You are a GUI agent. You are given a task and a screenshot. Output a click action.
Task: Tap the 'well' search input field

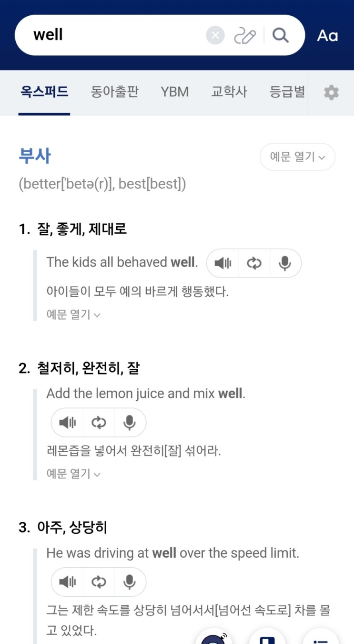114,35
